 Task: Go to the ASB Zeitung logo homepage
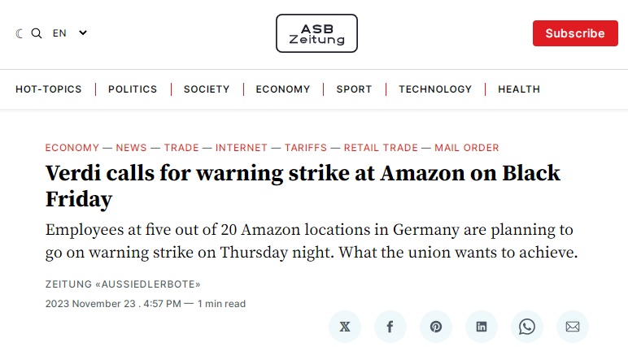point(316,33)
